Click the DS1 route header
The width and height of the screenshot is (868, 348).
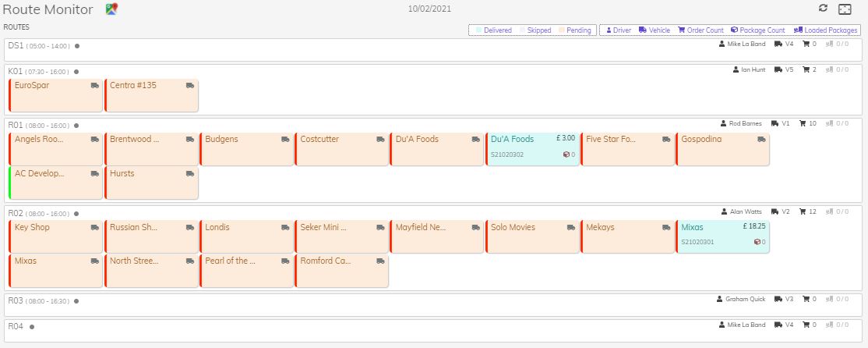click(16, 45)
